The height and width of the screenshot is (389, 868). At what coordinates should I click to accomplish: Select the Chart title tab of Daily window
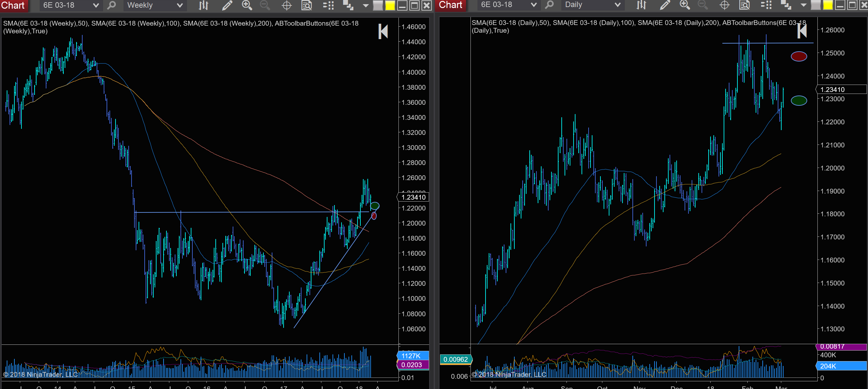pyautogui.click(x=451, y=5)
